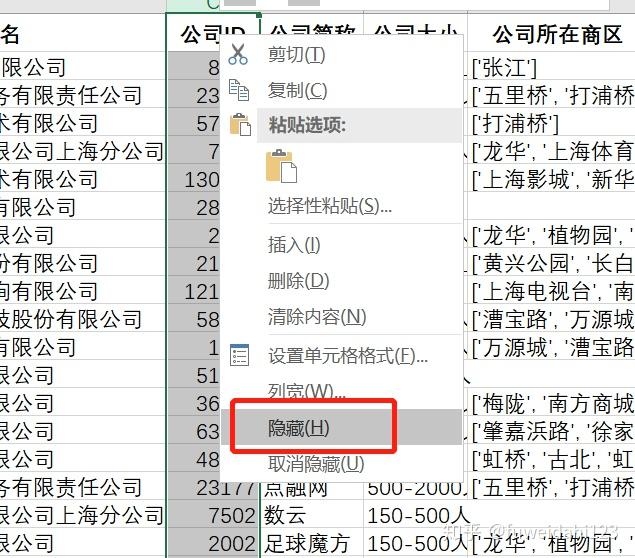Viewport: 635px width, 558px height.
Task: Click the cell containing ['张江']
Action: pos(552,67)
